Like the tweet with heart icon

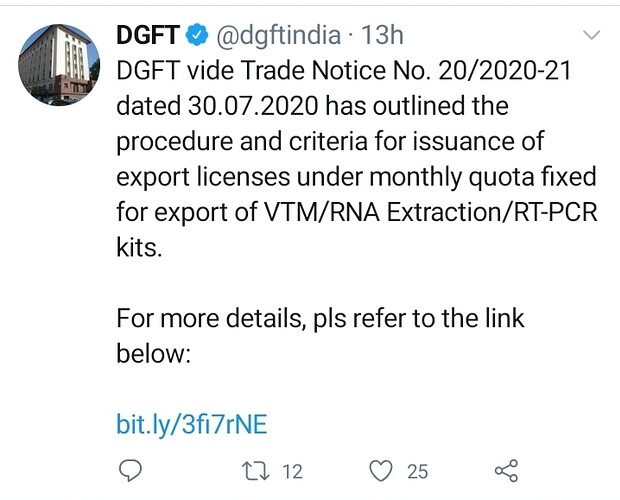pyautogui.click(x=381, y=471)
